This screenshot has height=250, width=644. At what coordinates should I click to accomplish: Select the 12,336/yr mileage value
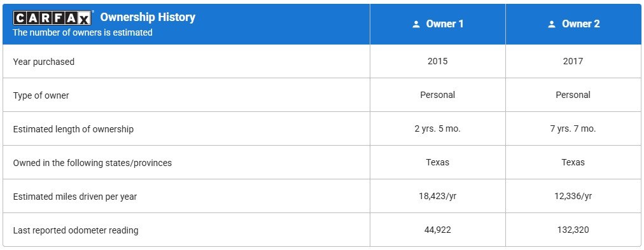[573, 196]
